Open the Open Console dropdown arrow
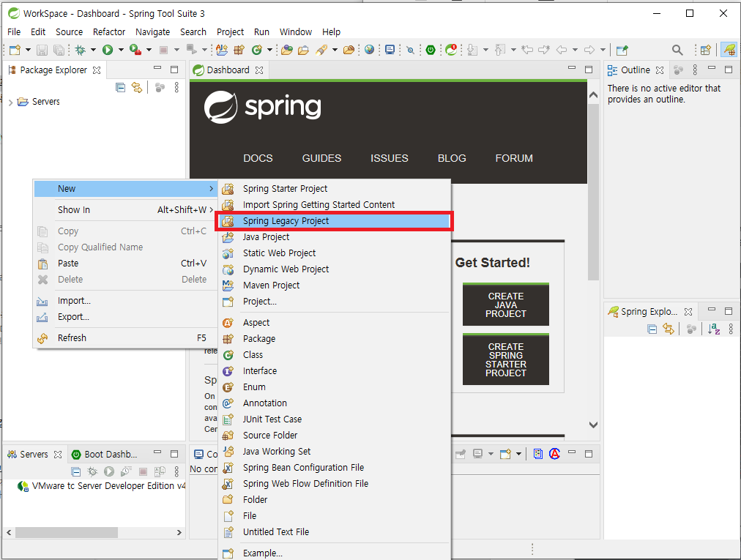 (x=518, y=454)
